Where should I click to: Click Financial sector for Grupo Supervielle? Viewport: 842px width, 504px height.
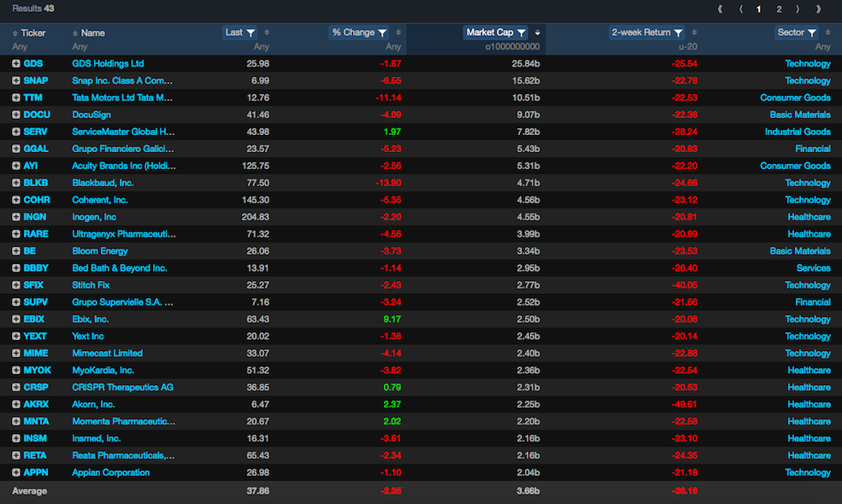pos(813,302)
